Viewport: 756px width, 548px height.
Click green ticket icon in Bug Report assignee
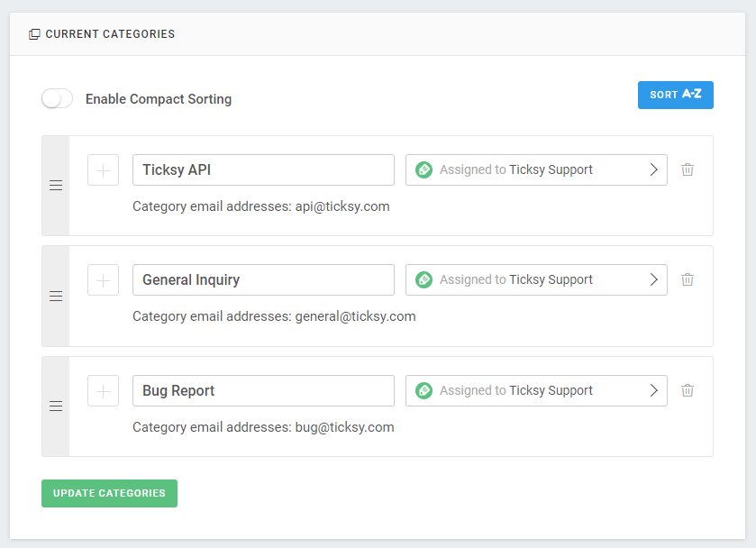tap(424, 391)
